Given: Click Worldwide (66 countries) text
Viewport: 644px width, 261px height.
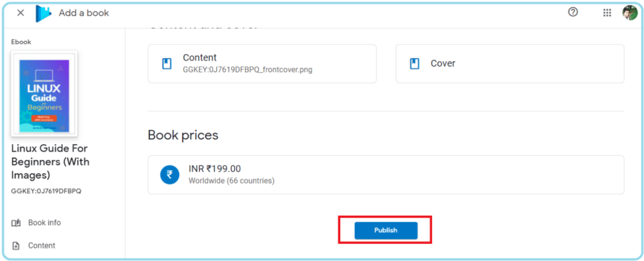Looking at the screenshot, I should (231, 181).
